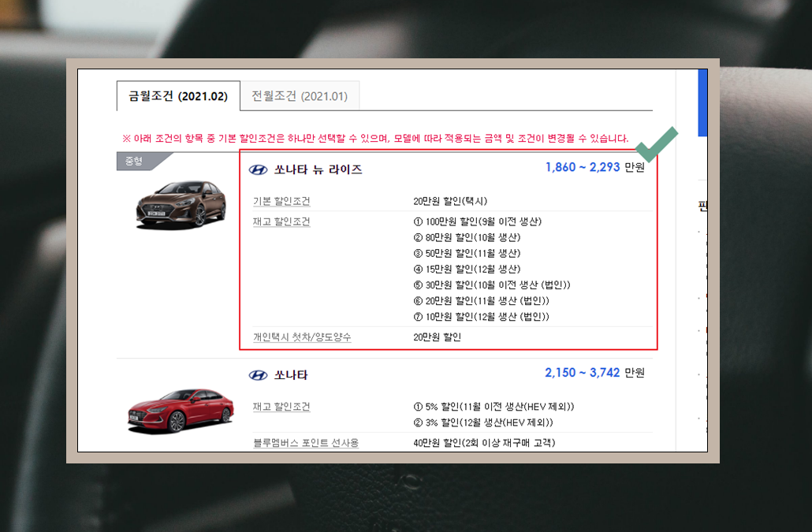Click ① 5% 할인(11월 이전 생산(HEV 제외)) row
The width and height of the screenshot is (812, 532).
[x=494, y=407]
